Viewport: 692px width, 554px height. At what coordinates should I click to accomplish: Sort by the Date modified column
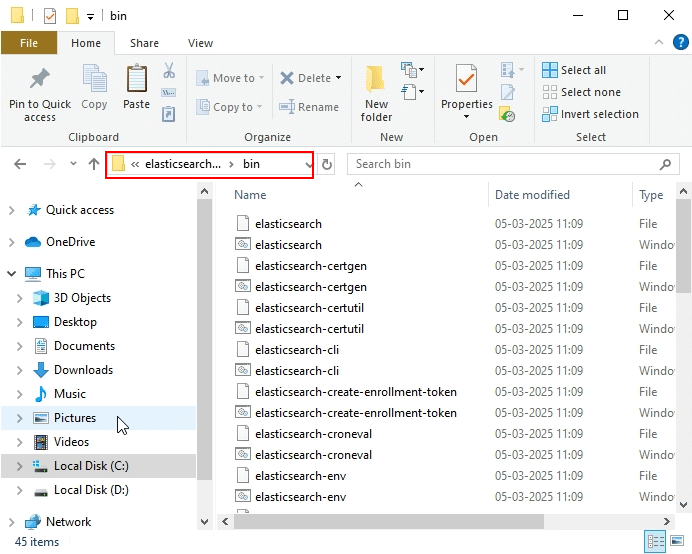(x=532, y=195)
